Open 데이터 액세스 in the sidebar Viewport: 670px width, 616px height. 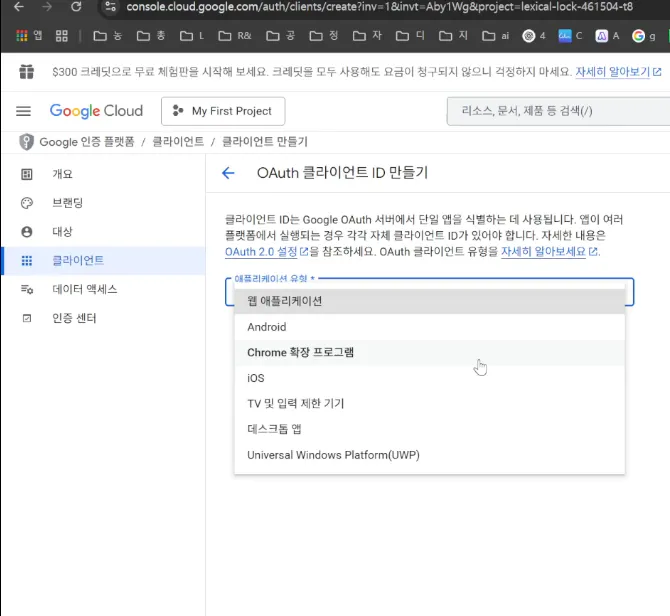[x=103, y=289]
